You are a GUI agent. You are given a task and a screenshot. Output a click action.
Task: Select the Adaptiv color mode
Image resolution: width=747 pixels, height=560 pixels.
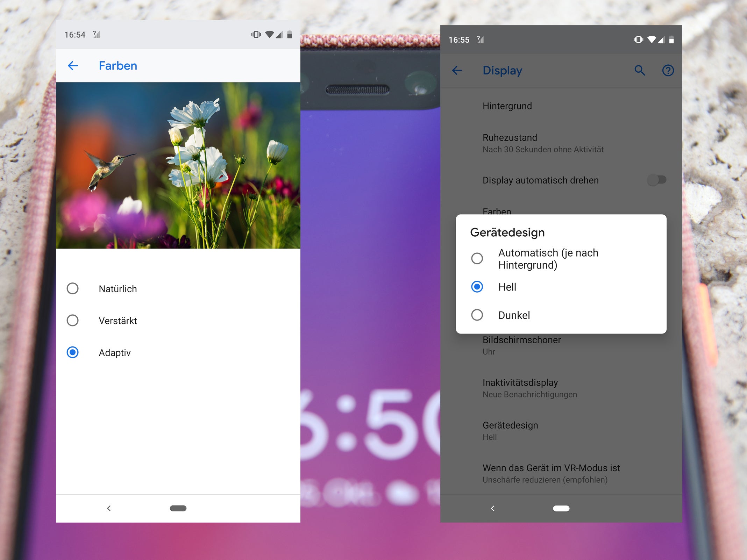coord(178,352)
